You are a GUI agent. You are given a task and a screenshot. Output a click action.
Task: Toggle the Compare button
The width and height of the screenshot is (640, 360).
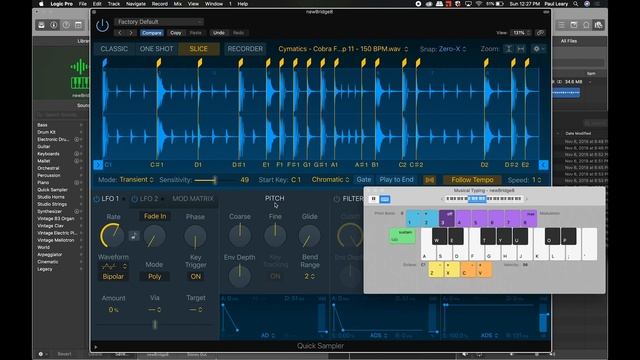coord(152,33)
